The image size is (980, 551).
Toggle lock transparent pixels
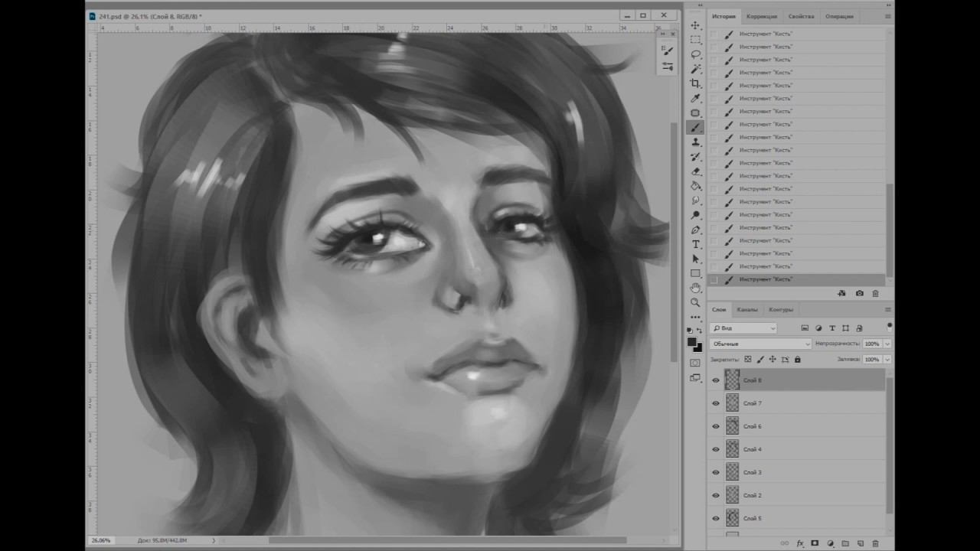(x=748, y=359)
